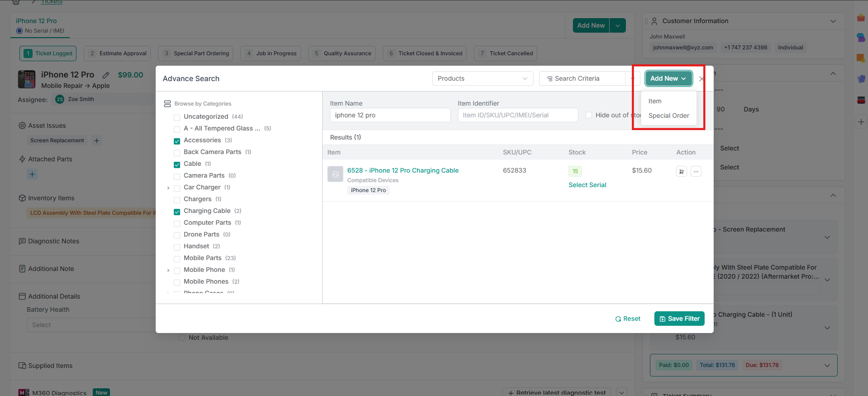Image resolution: width=868 pixels, height=396 pixels.
Task: Click the Browse by Categories icon
Action: coord(167,104)
